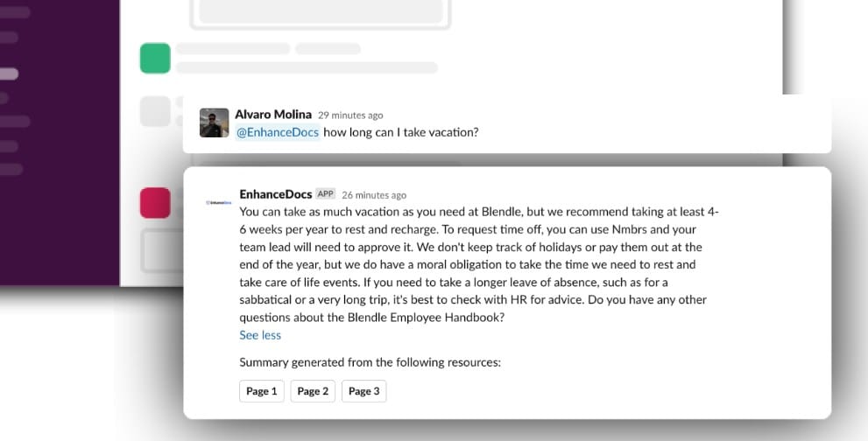Open the Page 2 resource
Screen dimensions: 868x441
[313, 391]
